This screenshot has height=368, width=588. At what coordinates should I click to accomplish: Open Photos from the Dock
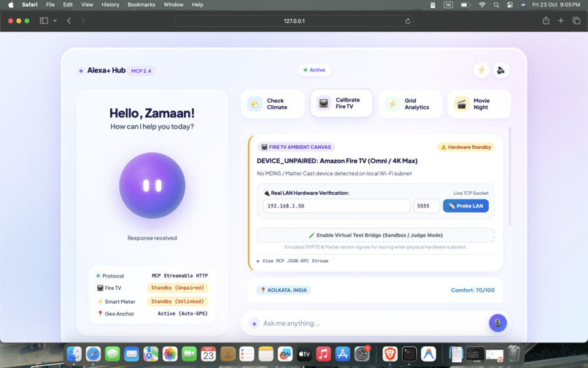click(170, 353)
